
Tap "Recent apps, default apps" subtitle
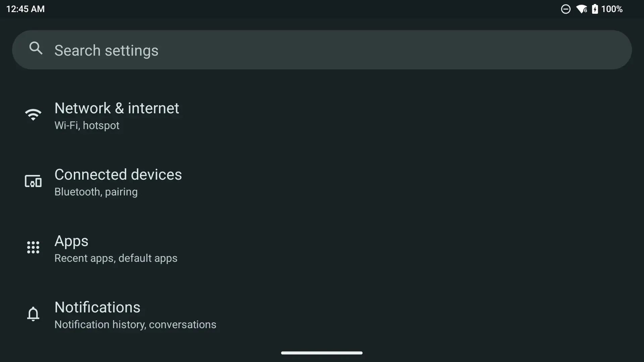(x=116, y=258)
